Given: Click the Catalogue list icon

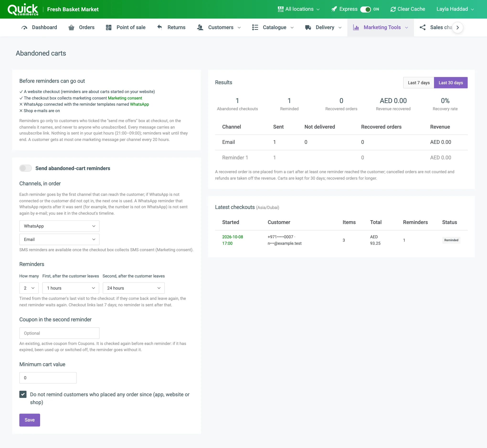Looking at the screenshot, I should click(255, 27).
